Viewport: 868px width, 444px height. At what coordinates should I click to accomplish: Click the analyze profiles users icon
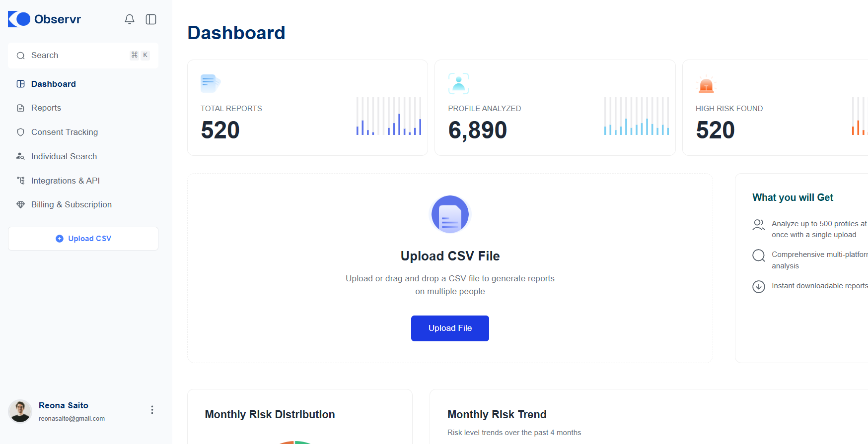758,225
